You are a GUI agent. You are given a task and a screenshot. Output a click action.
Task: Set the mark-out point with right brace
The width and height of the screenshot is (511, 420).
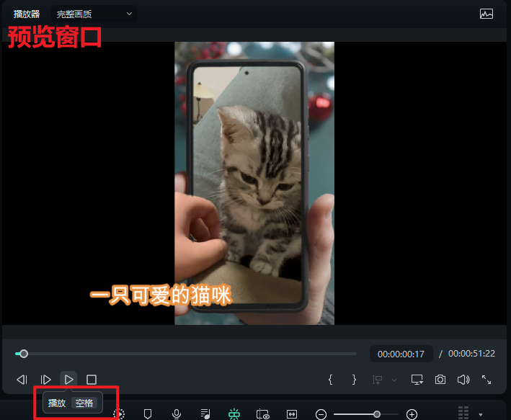click(354, 379)
